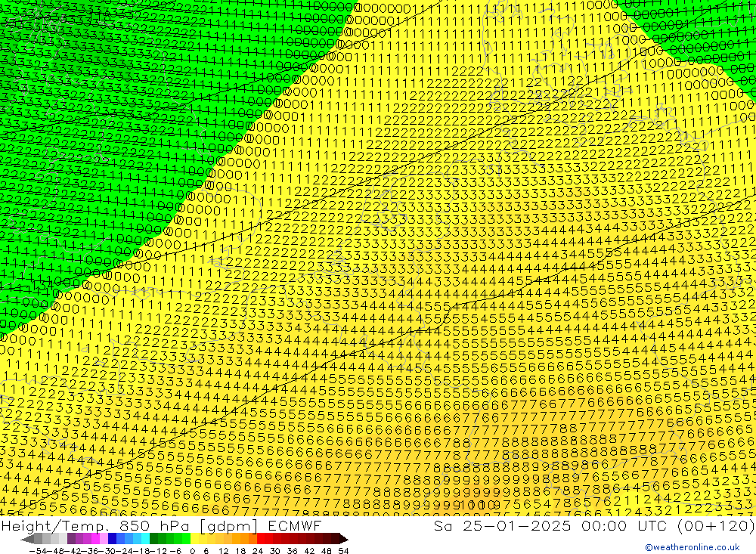The image size is (756, 554).
Task: Click the gray left arrow end of legend
Action: (x=27, y=540)
